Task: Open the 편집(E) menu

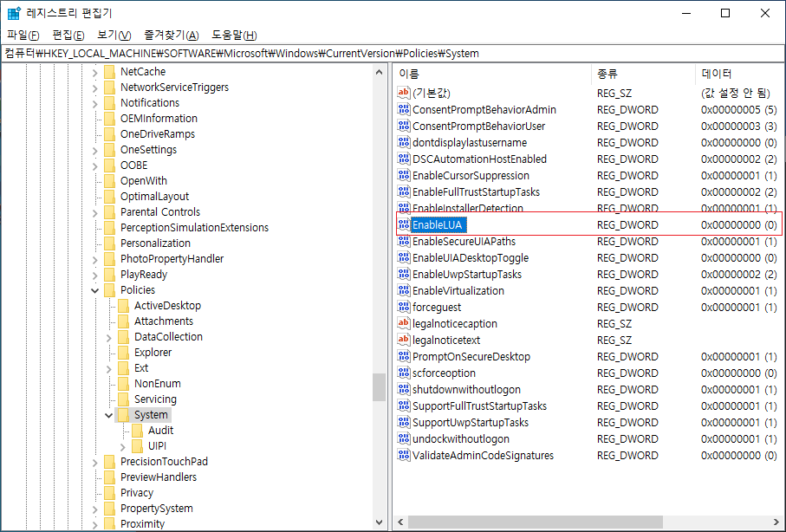Action: point(68,36)
